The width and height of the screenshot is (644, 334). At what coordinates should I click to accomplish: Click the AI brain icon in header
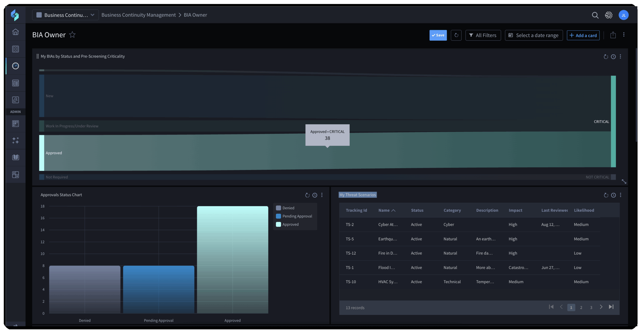pos(609,15)
